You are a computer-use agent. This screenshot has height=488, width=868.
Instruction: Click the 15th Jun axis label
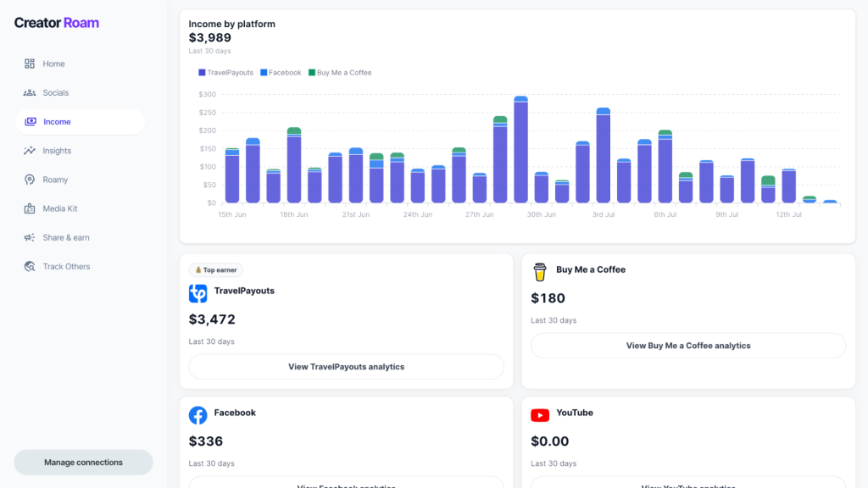click(232, 214)
